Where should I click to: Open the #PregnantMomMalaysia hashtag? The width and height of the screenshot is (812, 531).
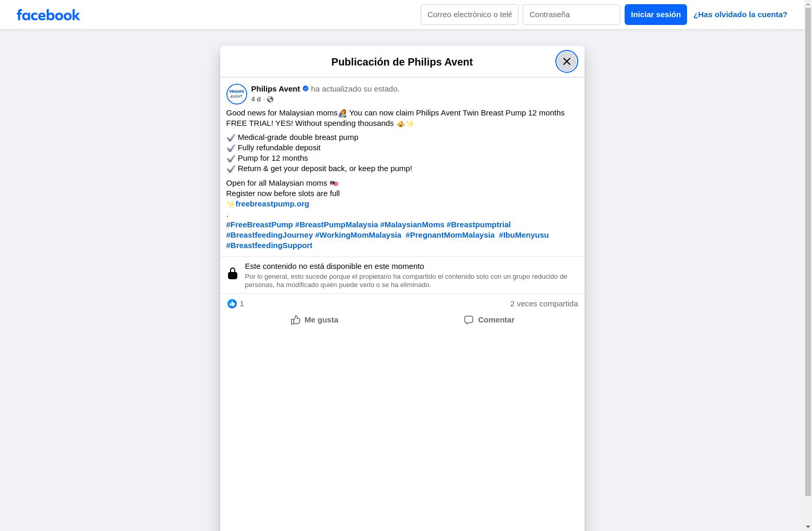click(450, 235)
